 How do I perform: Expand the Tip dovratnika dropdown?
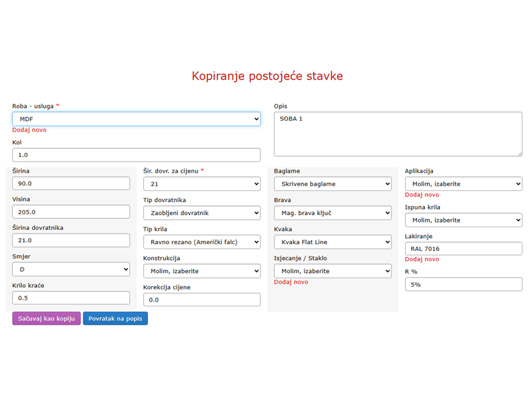tap(201, 213)
